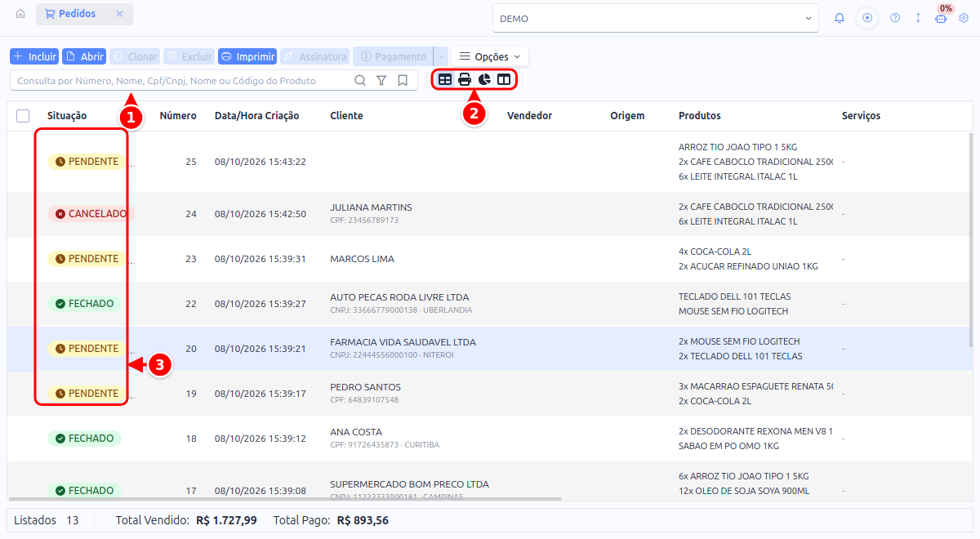980x539 pixels.
Task: Open the robot icon showing 0%
Action: (942, 18)
